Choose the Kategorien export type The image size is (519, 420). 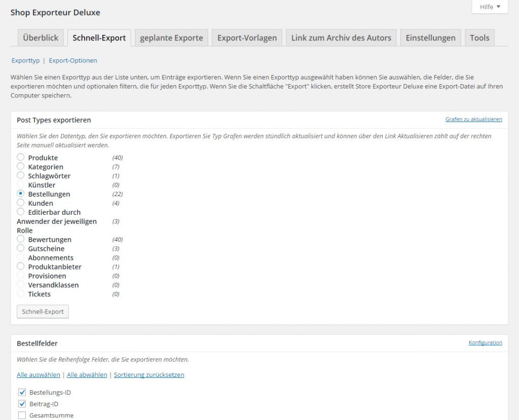pos(20,166)
